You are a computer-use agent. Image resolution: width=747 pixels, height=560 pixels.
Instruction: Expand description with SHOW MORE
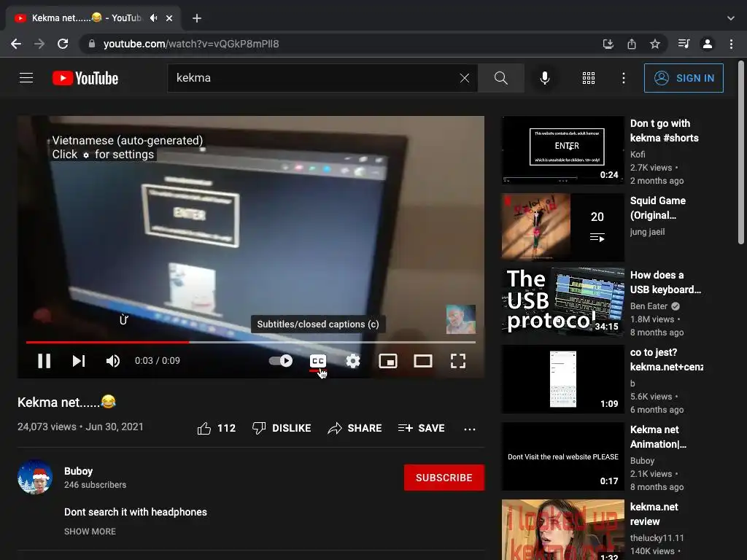pos(90,532)
